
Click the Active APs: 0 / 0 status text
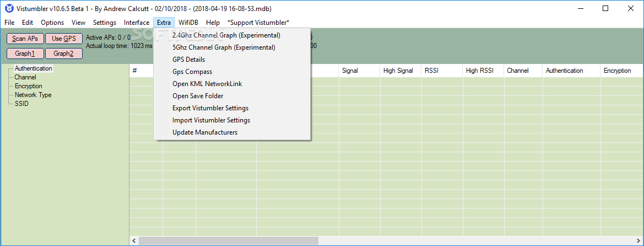coord(109,38)
